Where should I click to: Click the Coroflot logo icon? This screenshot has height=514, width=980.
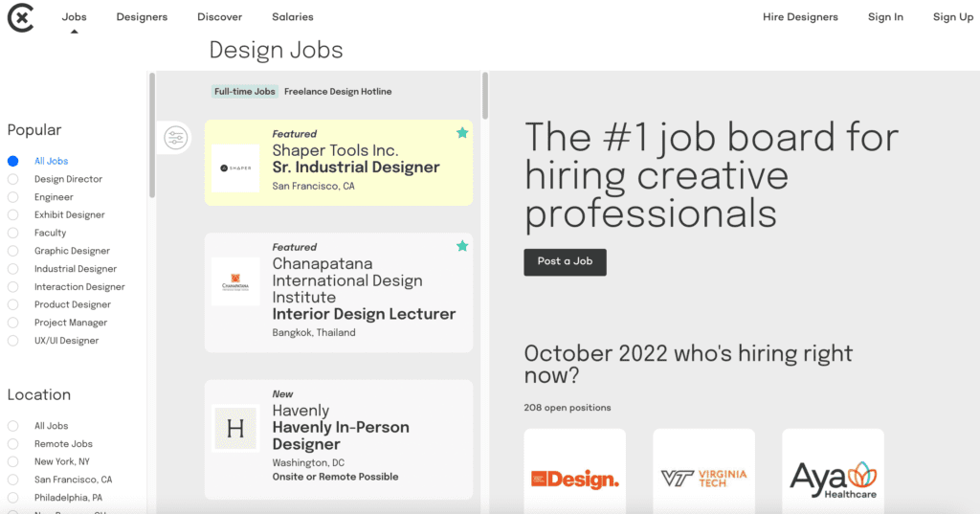pyautogui.click(x=21, y=17)
